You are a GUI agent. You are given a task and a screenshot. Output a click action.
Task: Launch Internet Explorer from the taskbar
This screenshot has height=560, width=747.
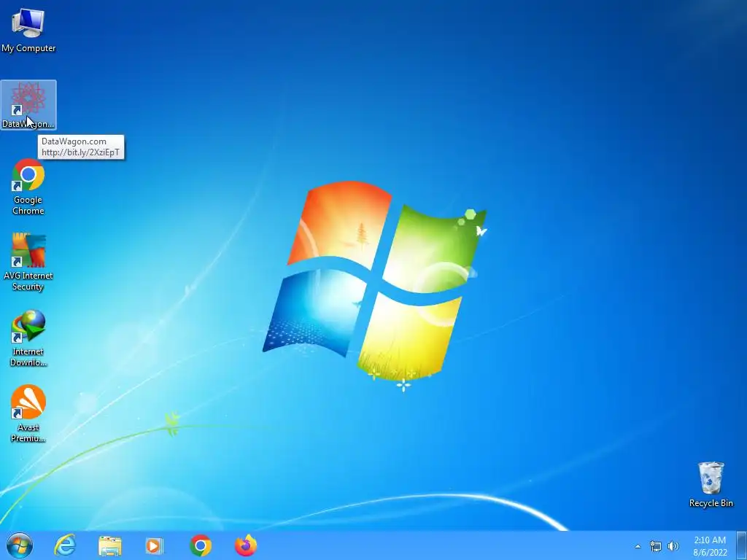65,545
